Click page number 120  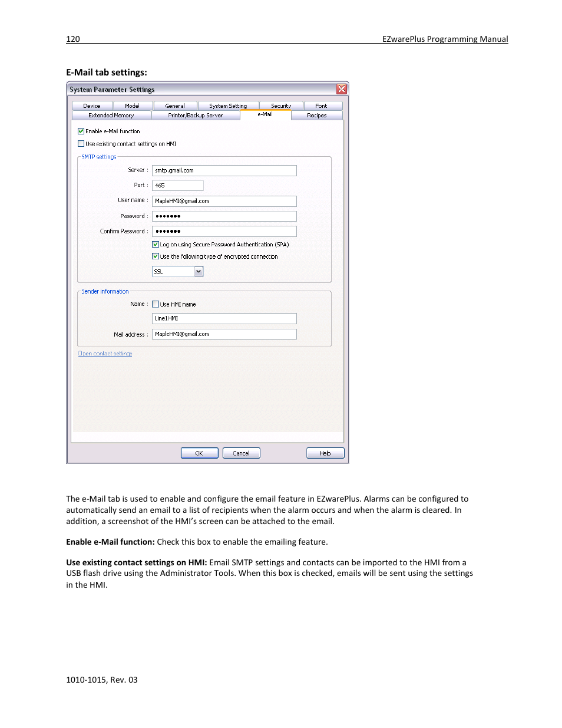[x=73, y=39]
